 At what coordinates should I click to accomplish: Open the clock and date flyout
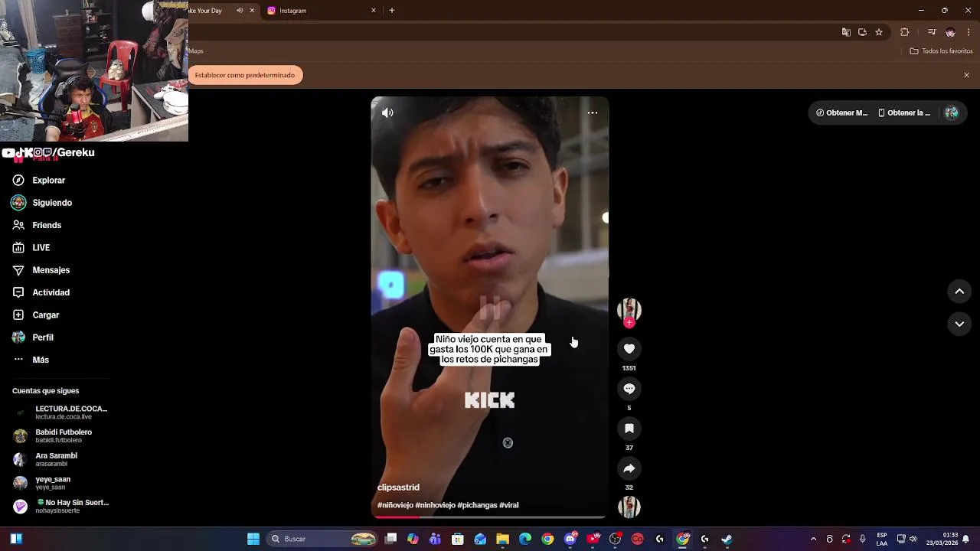[942, 539]
